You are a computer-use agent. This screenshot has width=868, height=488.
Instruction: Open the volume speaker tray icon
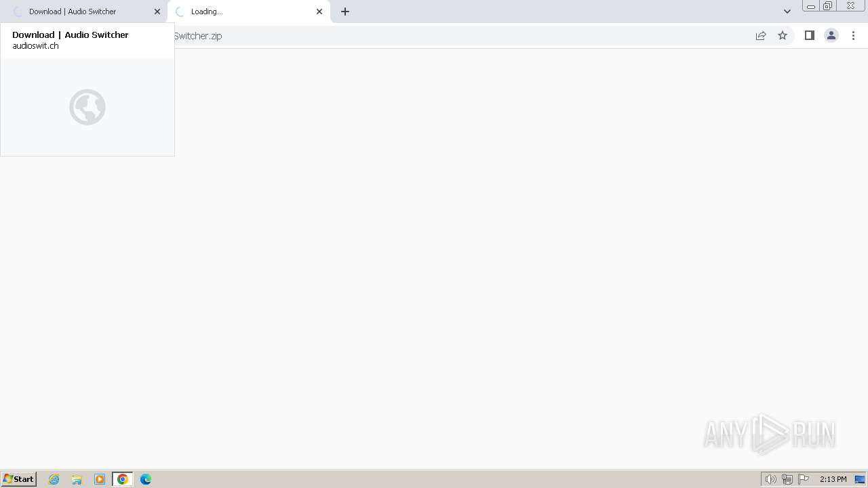[x=771, y=479]
